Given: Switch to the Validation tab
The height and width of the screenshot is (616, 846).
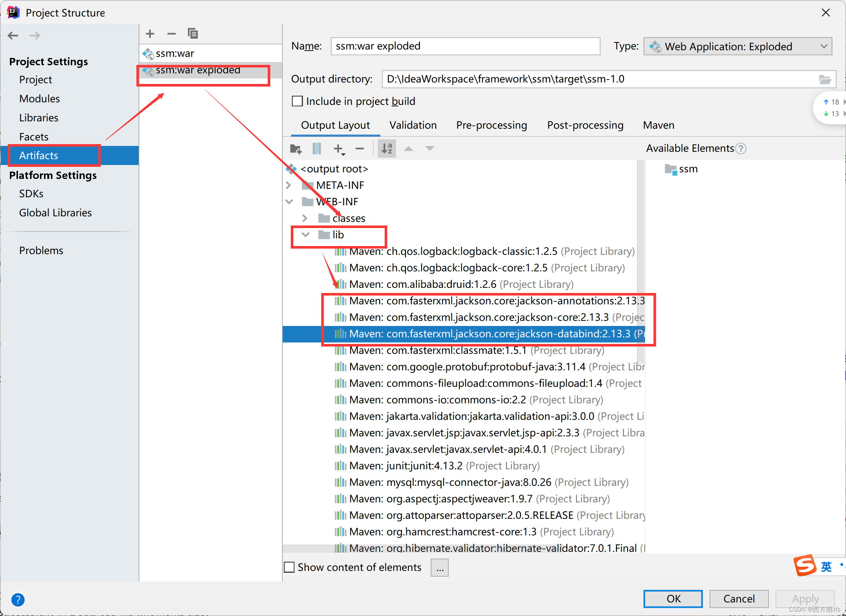Looking at the screenshot, I should tap(413, 125).
